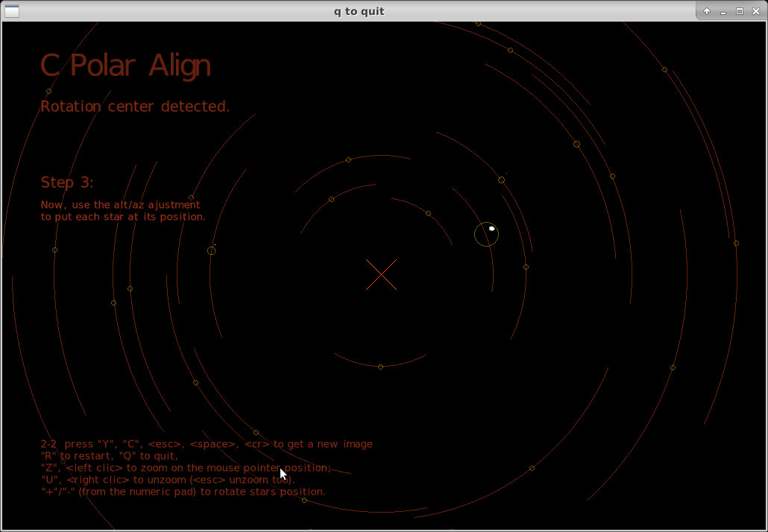Viewport: 768px width, 532px height.
Task: Click the up-arrow window button in title bar
Action: point(707,11)
